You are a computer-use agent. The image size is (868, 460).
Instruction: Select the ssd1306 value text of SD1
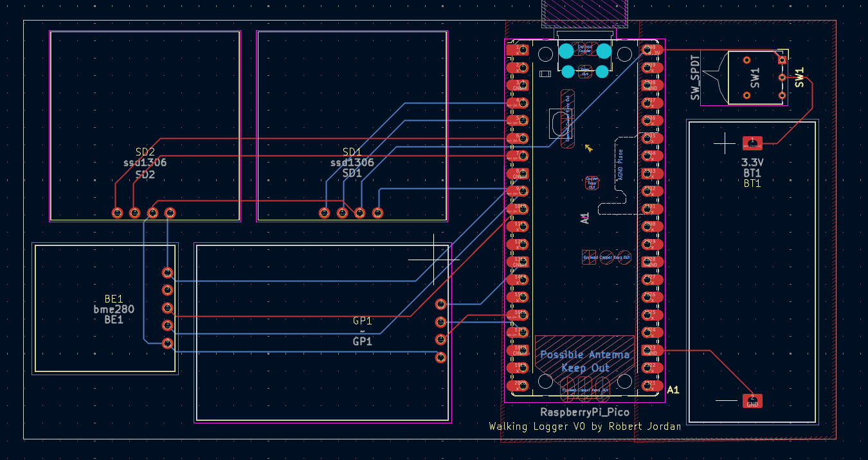pos(352,163)
